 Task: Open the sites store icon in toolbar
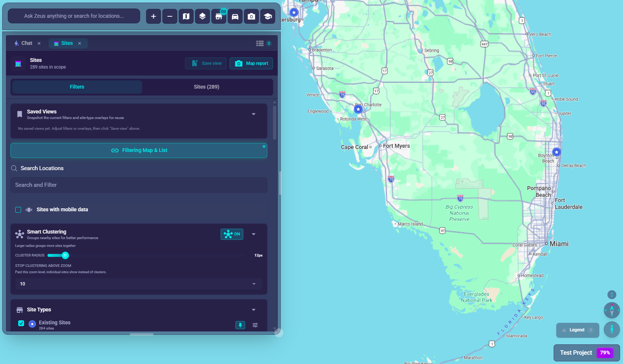tap(219, 16)
